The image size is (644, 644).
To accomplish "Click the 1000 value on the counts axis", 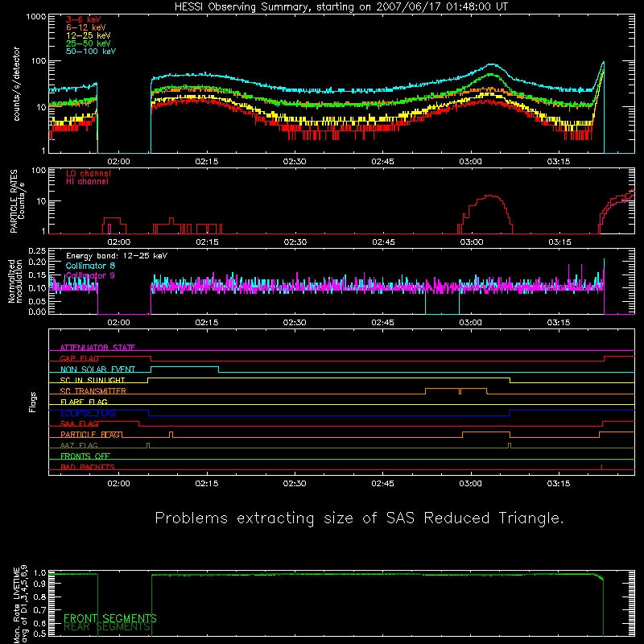I will pyautogui.click(x=36, y=17).
